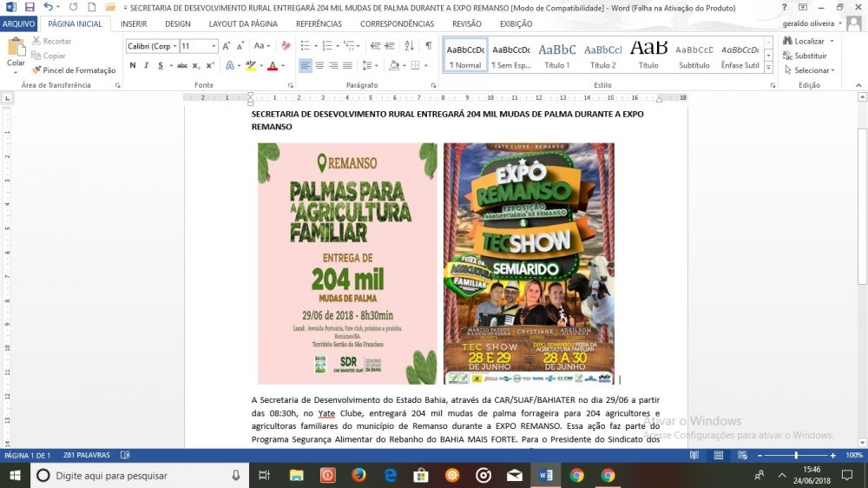Switch to the REVISÃO tab
Viewport: 868px width, 488px height.
point(467,24)
